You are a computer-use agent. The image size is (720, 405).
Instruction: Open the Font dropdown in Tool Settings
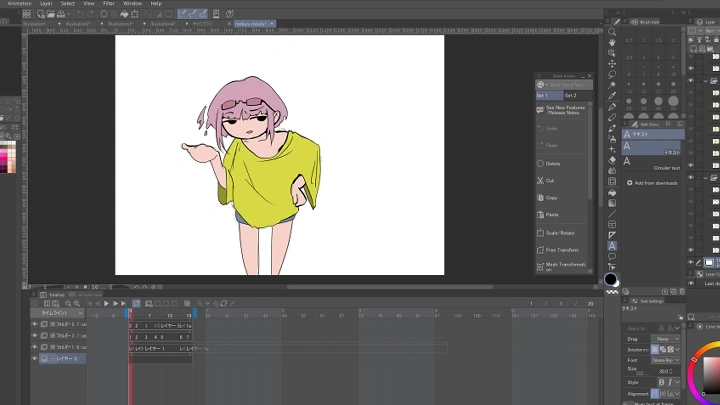(666, 360)
